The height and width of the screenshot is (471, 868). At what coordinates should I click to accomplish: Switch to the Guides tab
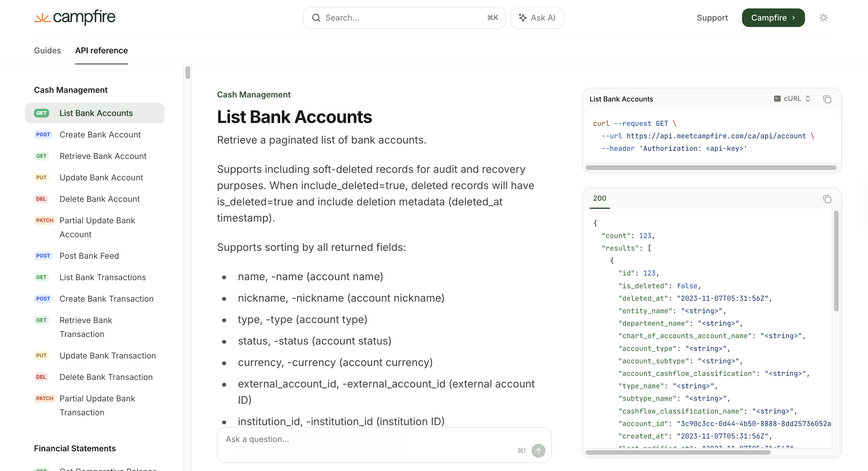pyautogui.click(x=48, y=50)
